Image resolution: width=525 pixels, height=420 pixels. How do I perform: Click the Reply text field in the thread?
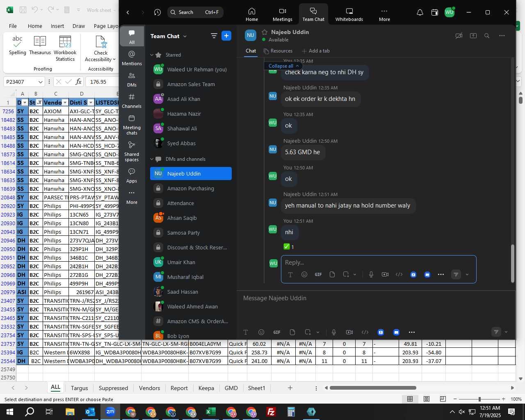click(x=378, y=262)
